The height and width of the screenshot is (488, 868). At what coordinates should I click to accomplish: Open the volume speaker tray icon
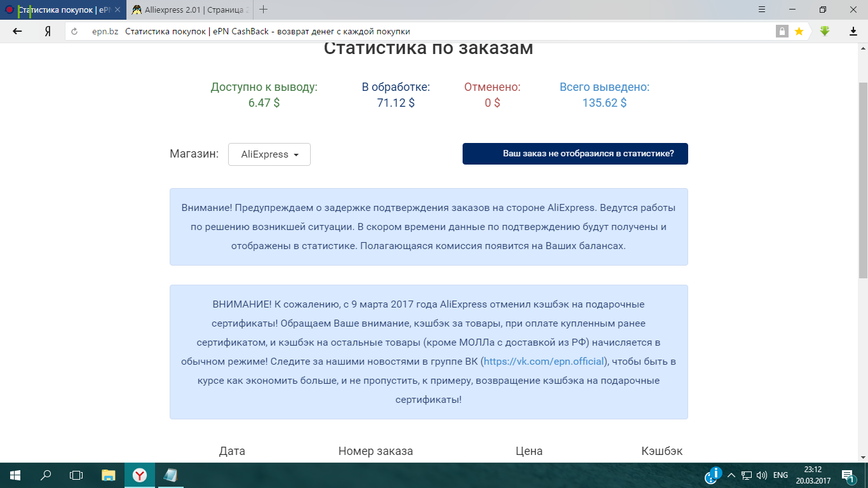pyautogui.click(x=763, y=475)
